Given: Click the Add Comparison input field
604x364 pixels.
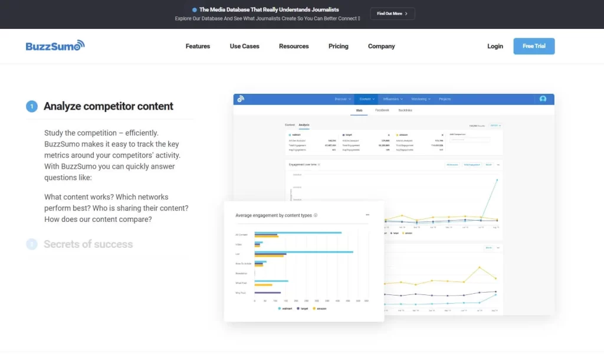Looking at the screenshot, I should coord(470,139).
